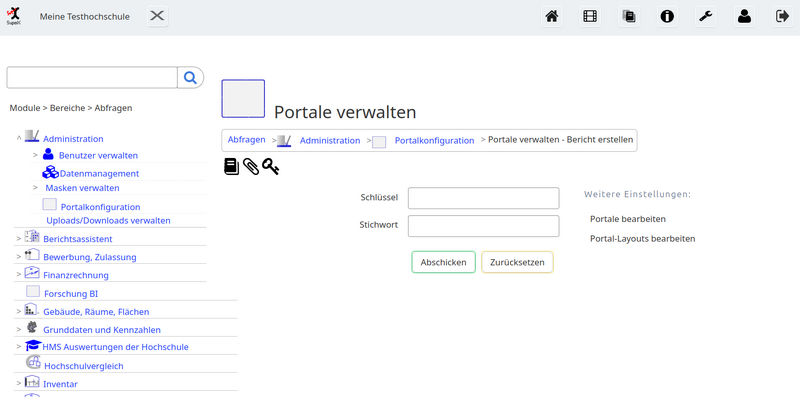Expand the Berichtsassistent node
Viewport: 800px width, 397px height.
[19, 238]
